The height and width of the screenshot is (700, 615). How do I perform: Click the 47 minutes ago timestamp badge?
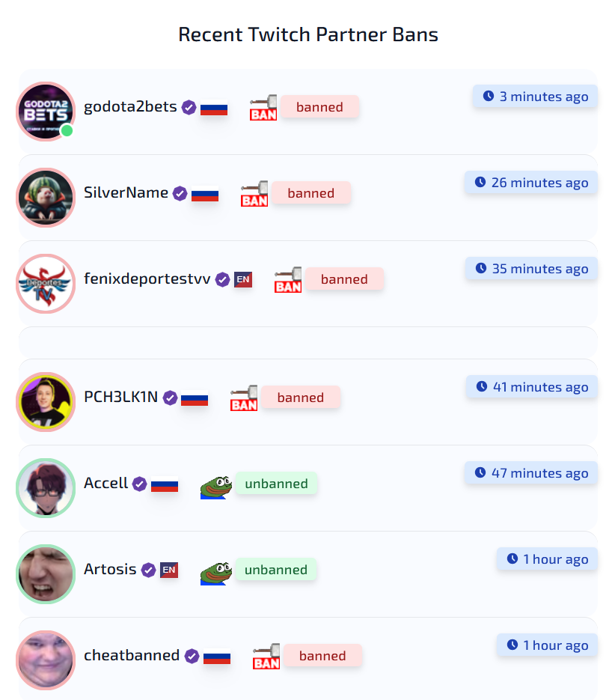pos(531,472)
